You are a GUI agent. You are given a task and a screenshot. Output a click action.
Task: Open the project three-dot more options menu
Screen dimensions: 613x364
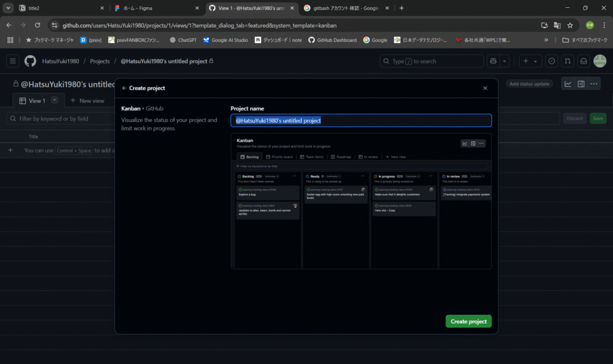point(594,84)
